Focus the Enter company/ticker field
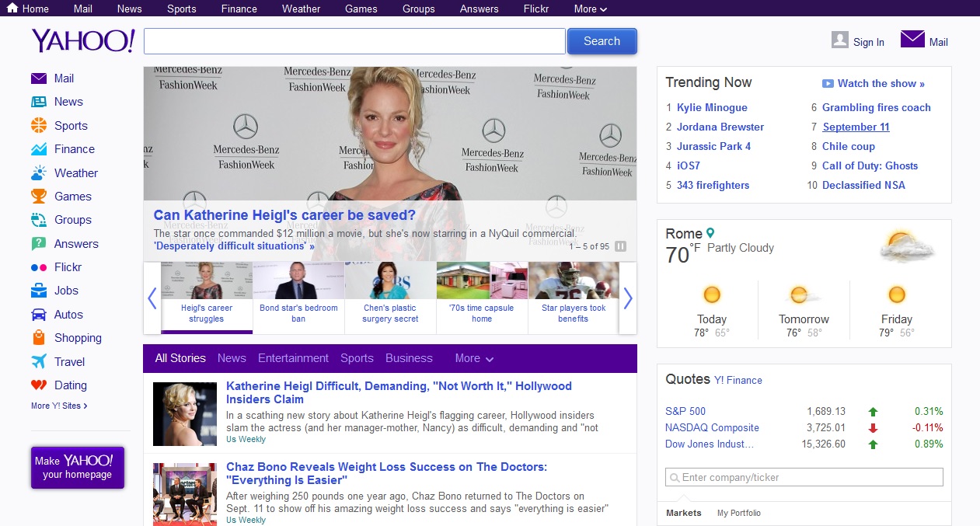This screenshot has height=526, width=980. click(804, 477)
